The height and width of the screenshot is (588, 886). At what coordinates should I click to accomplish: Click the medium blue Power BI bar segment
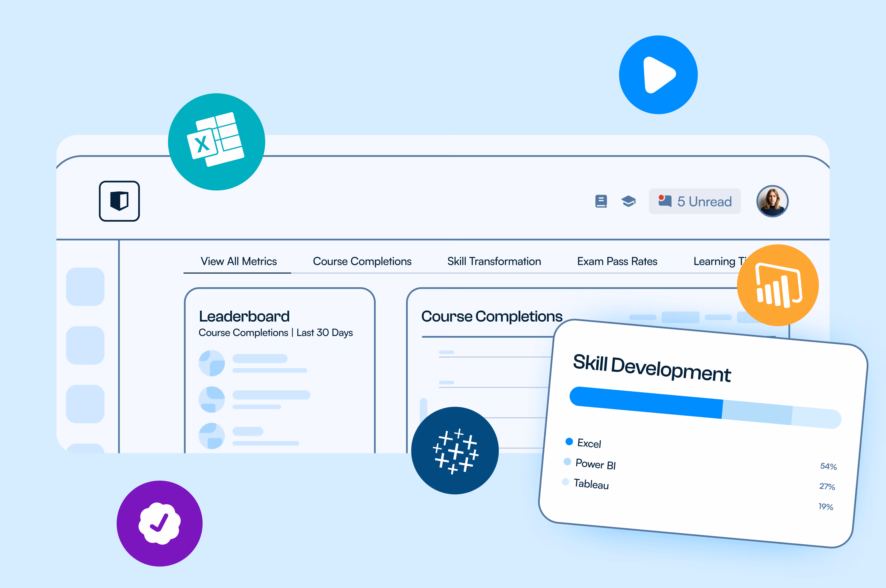click(x=757, y=412)
